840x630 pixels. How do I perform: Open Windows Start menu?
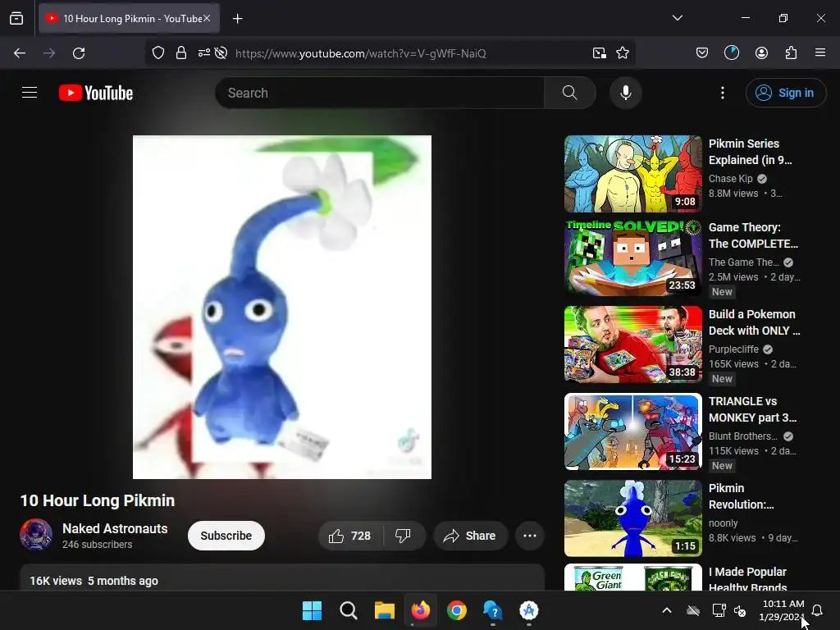point(312,610)
